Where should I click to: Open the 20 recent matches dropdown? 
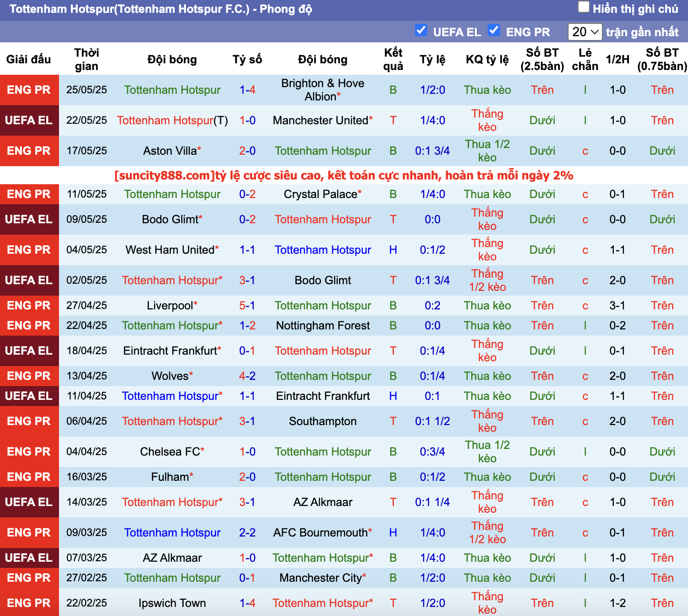pyautogui.click(x=585, y=32)
